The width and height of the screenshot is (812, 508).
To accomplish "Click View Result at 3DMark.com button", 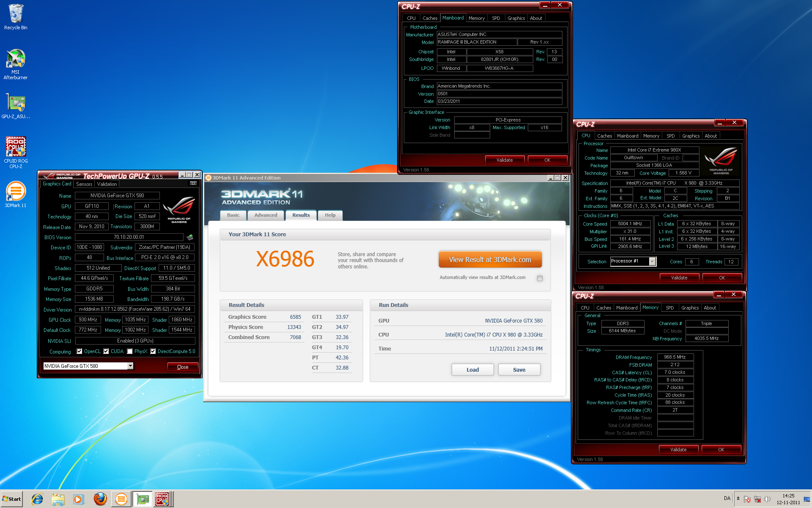I will 490,260.
